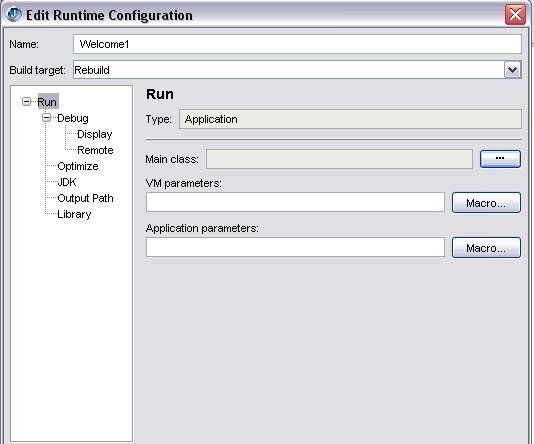Open the Display settings node
The width and height of the screenshot is (534, 444).
(95, 134)
